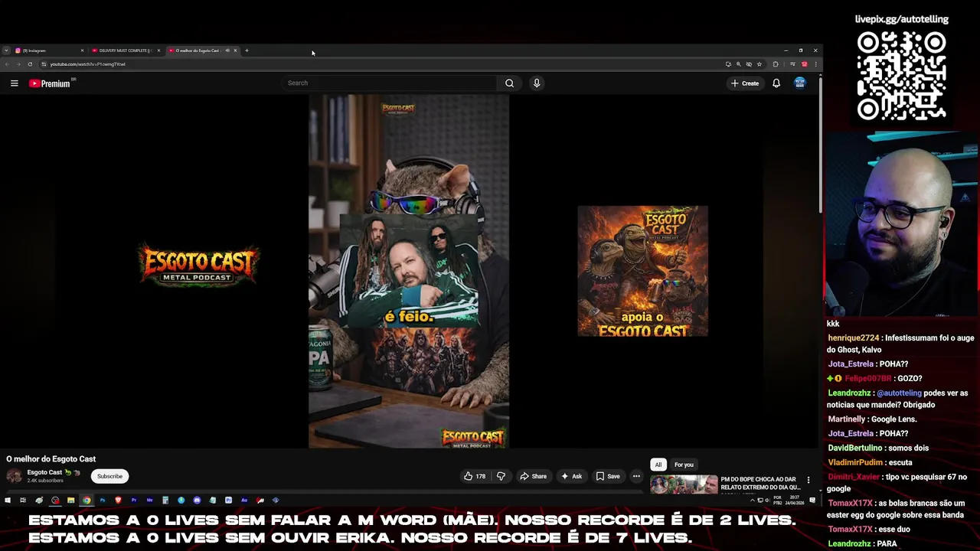980x551 pixels.
Task: Like the video (178 likes)
Action: (x=475, y=476)
